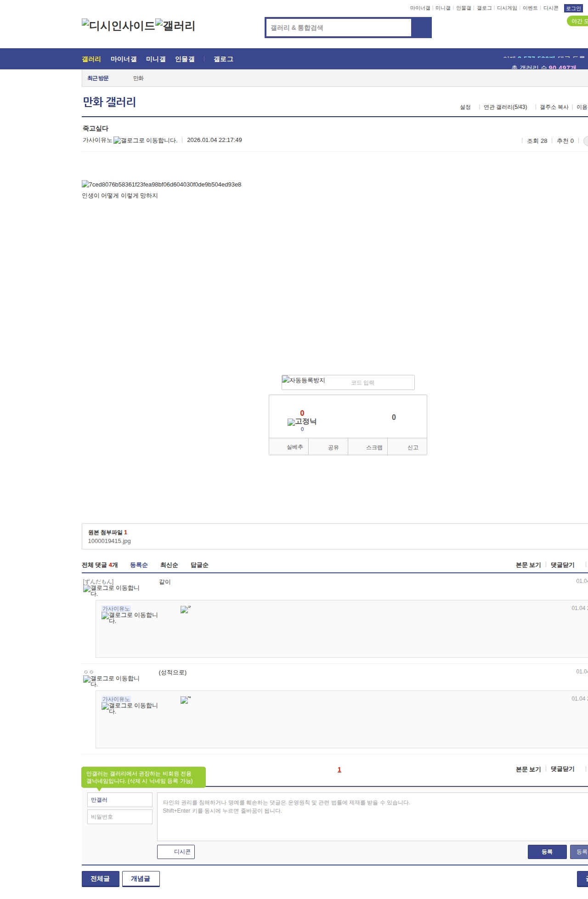Sort comments by 등록순
This screenshot has width=588, height=899.
139,565
